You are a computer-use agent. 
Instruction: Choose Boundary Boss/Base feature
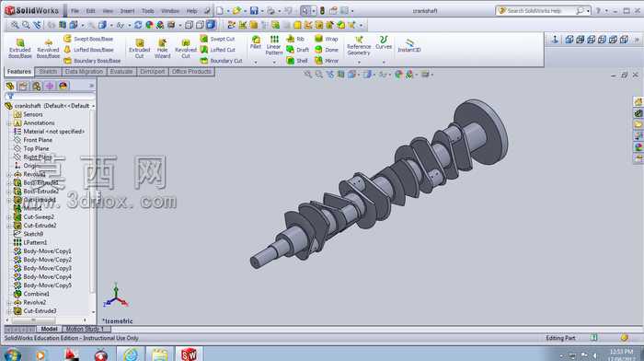point(92,61)
